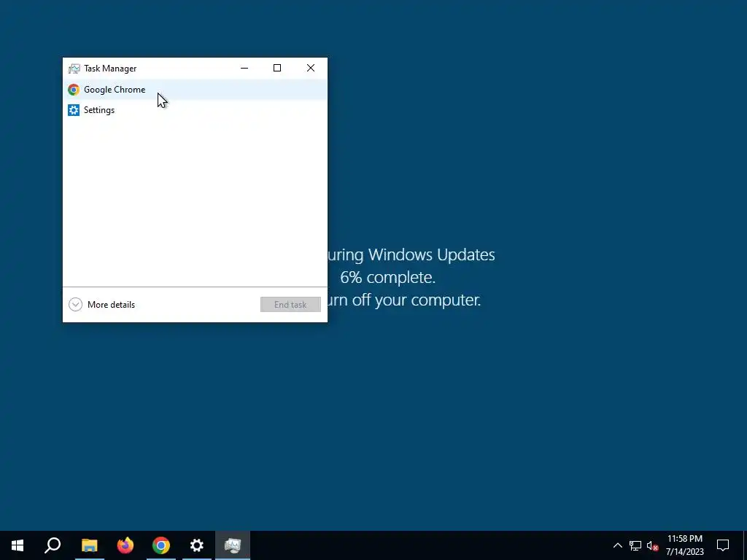Click the Task Manager title bar icon

pos(74,69)
